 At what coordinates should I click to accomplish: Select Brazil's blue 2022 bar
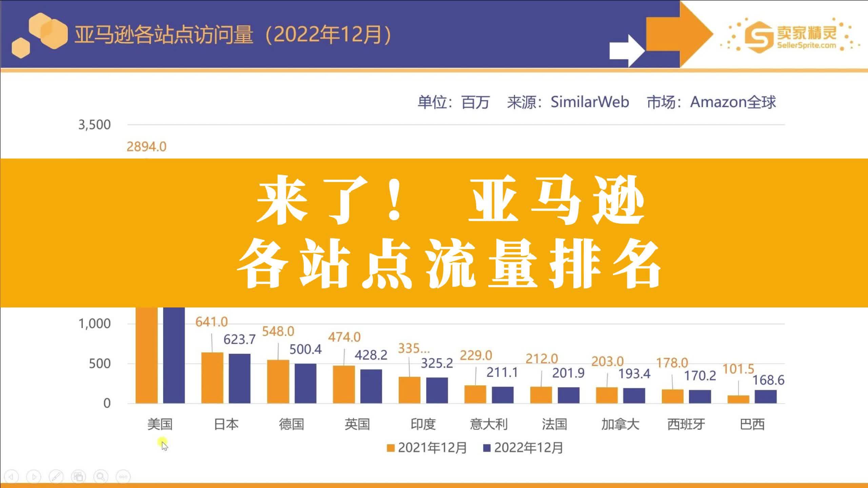click(x=766, y=397)
